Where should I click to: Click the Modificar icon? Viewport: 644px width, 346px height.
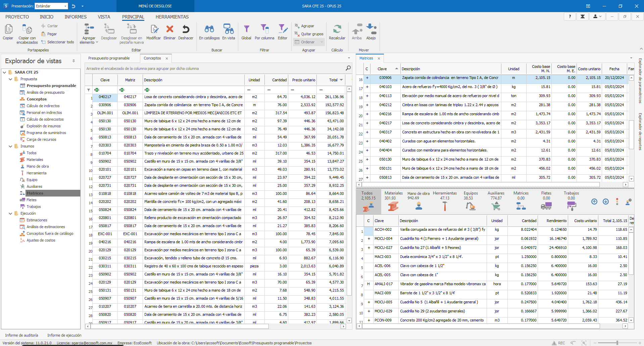154,30
